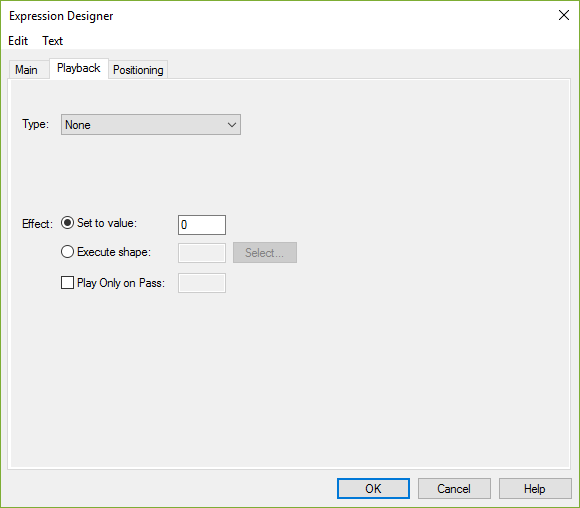Select the Playback tab
Image resolution: width=580 pixels, height=508 pixels.
tap(79, 68)
